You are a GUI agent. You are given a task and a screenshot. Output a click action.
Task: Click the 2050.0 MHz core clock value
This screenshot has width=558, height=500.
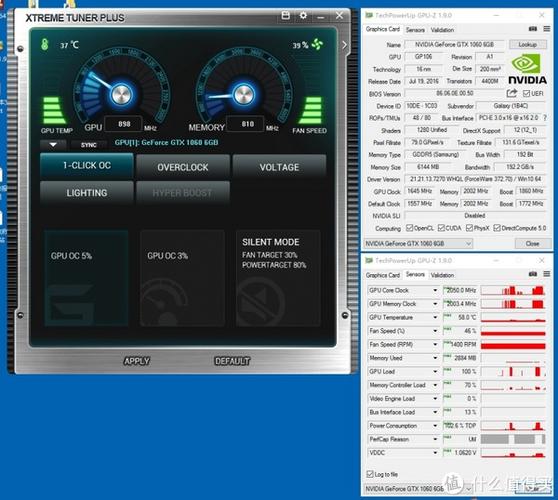coord(461,290)
